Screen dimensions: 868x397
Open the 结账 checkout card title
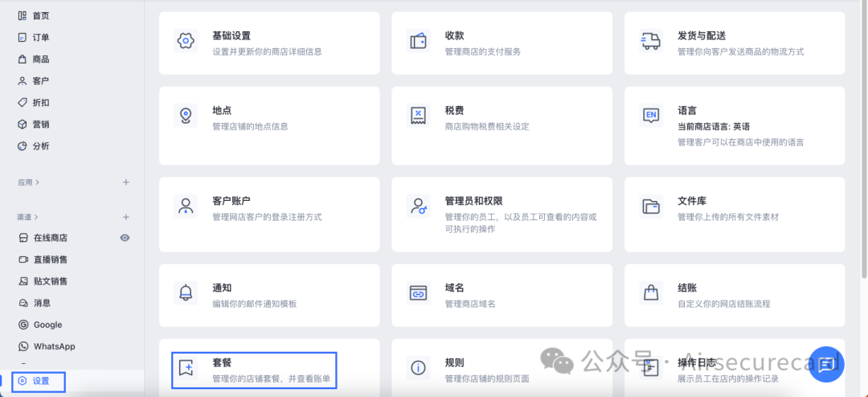click(687, 288)
